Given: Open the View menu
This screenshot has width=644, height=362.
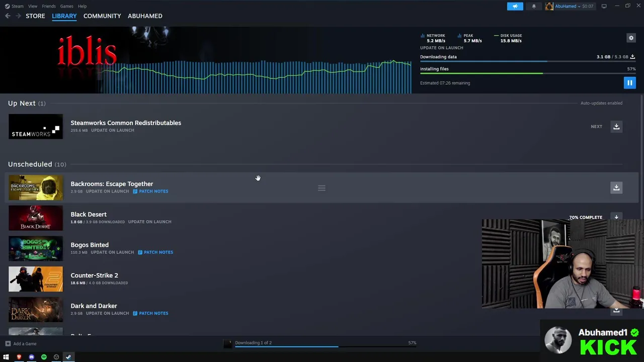Looking at the screenshot, I should coord(33,6).
